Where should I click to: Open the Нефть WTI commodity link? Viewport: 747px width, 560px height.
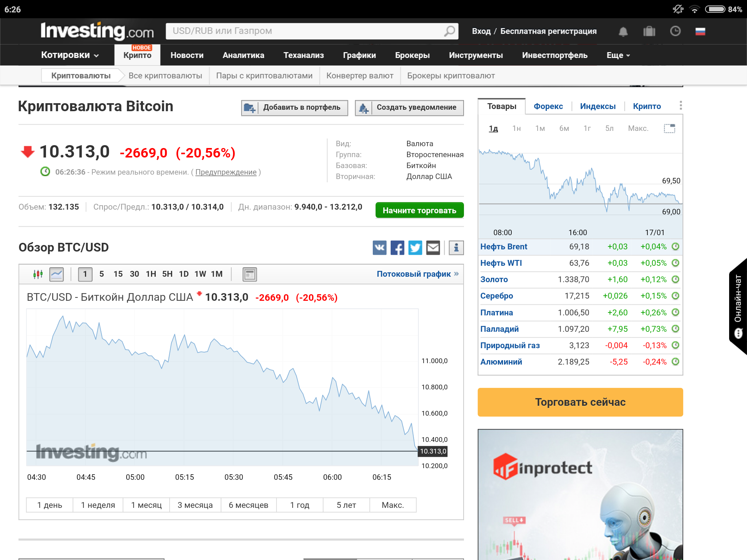pos(501,263)
